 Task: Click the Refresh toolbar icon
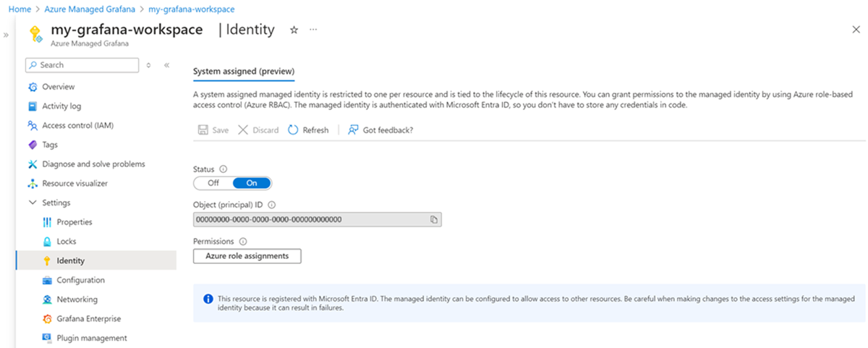[293, 130]
